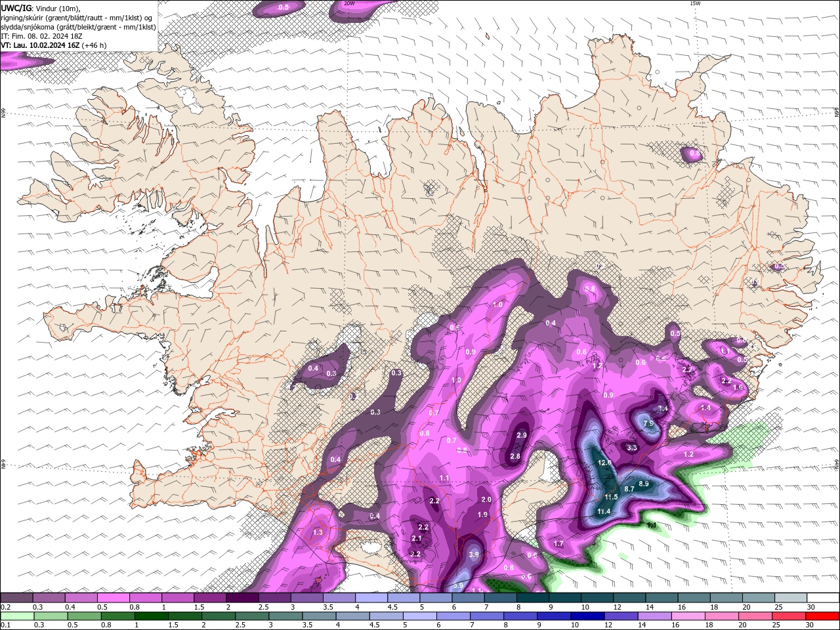The width and height of the screenshot is (840, 630).
Task: Click the 11.4 precipitation value on map
Action: click(x=604, y=511)
